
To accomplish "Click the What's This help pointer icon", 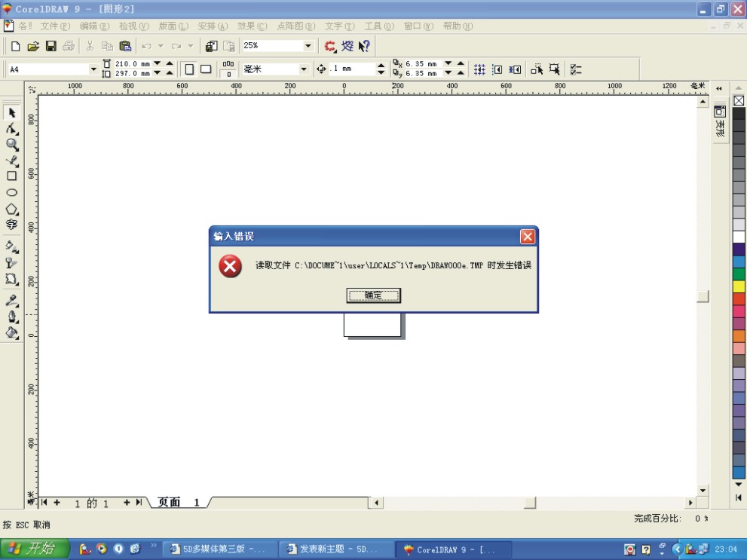I will point(364,46).
